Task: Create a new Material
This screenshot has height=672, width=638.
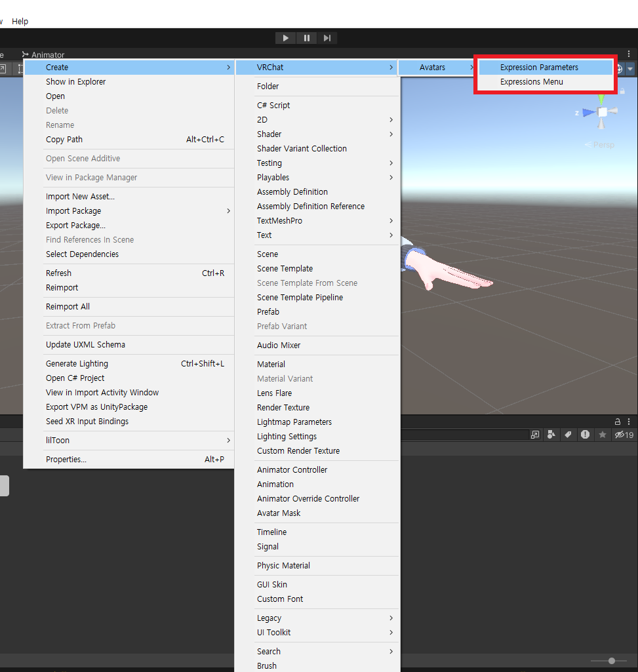Action: (318, 365)
